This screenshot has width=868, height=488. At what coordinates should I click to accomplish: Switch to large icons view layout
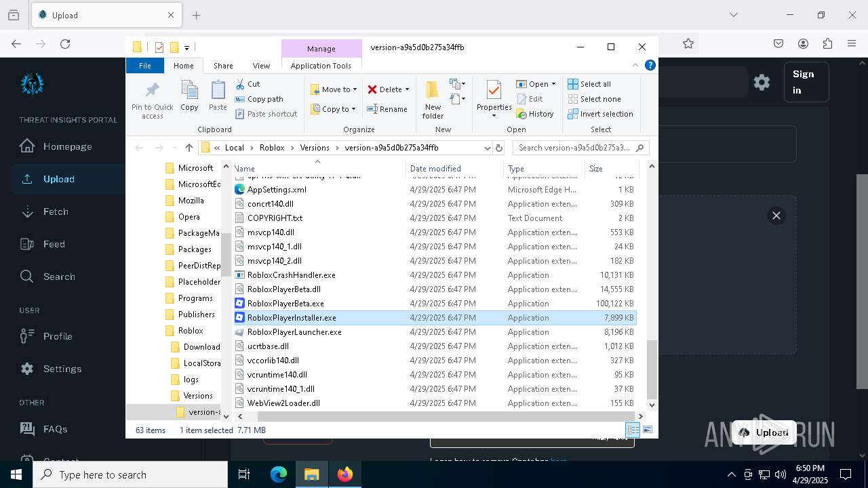point(648,430)
